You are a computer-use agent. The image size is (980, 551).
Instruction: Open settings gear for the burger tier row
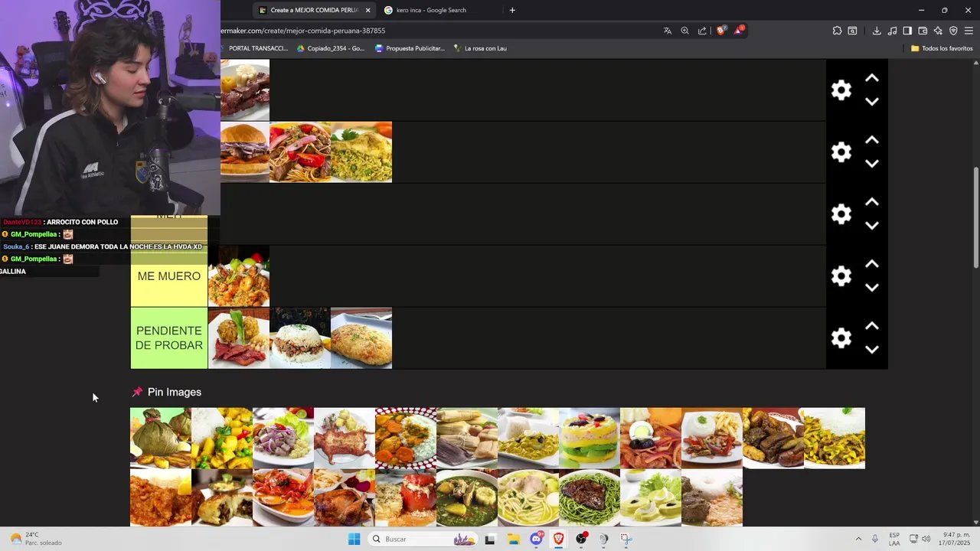(841, 152)
